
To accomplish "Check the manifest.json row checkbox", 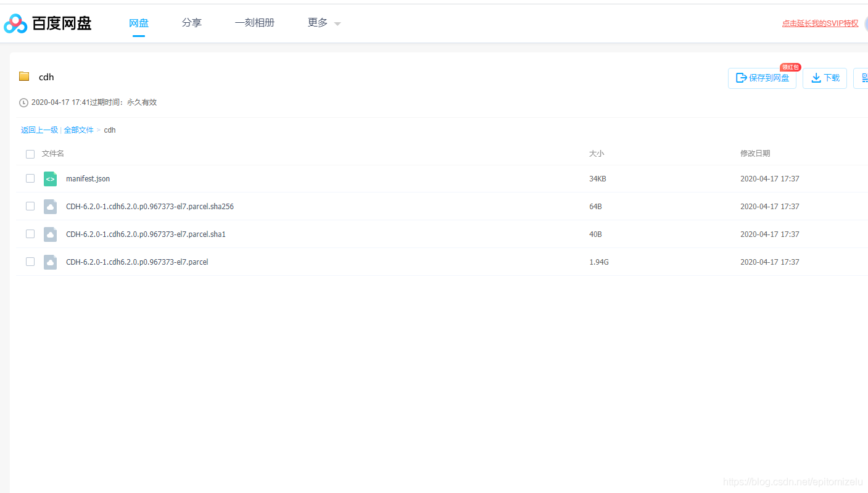I will (x=30, y=178).
